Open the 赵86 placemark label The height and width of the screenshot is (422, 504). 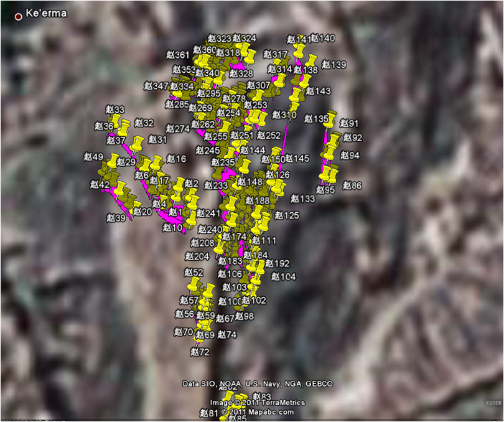(x=352, y=185)
